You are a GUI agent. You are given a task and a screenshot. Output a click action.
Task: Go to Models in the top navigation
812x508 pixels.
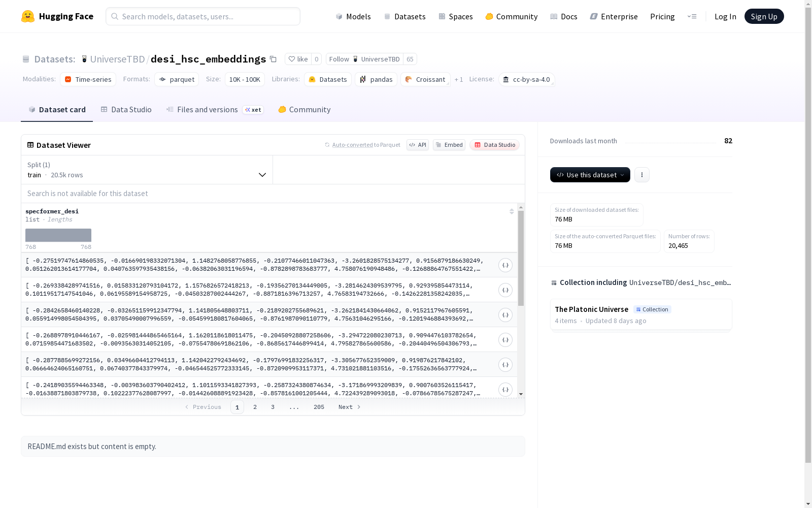point(353,16)
